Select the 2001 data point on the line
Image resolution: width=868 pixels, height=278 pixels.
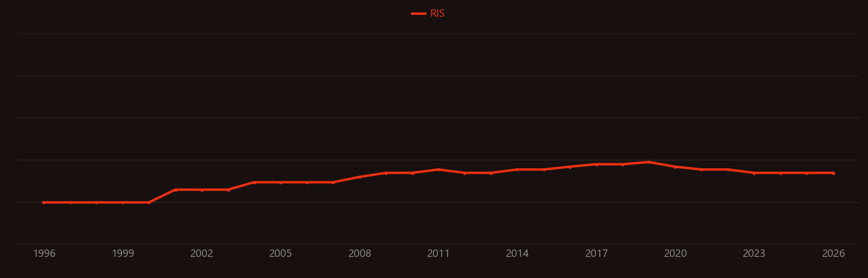[x=175, y=190]
